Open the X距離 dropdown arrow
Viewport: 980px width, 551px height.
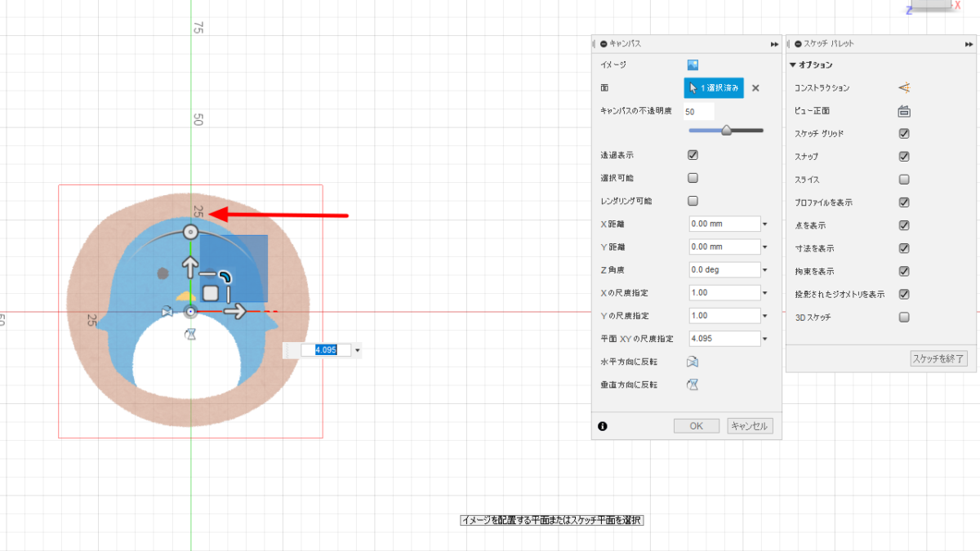[765, 224]
